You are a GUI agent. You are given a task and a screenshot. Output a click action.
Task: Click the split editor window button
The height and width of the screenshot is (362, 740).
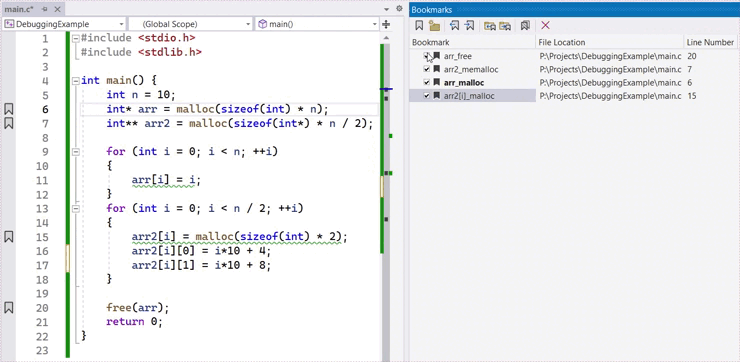(386, 24)
